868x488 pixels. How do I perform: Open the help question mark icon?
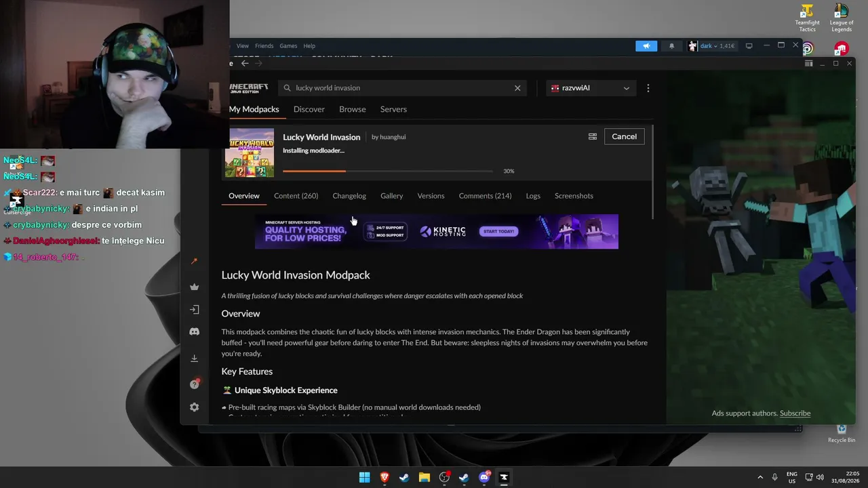click(195, 384)
